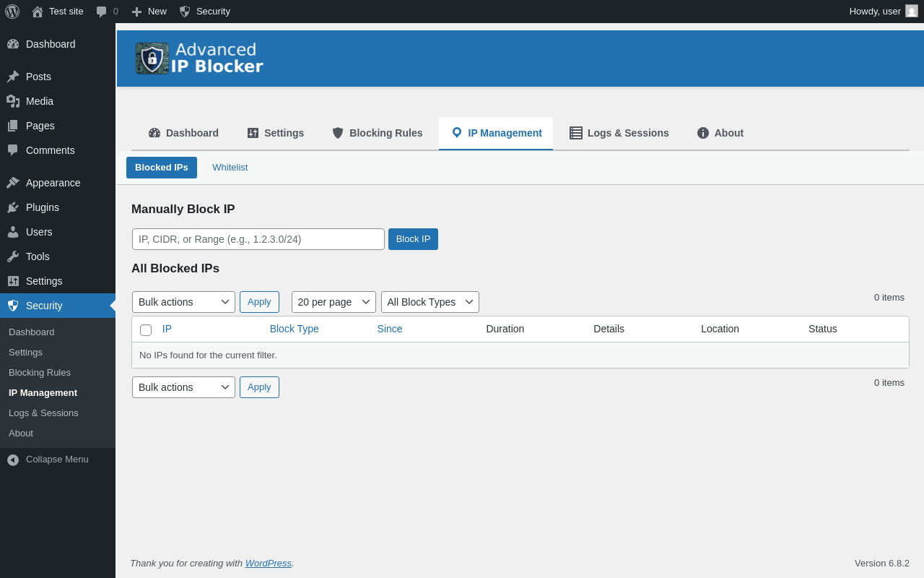This screenshot has height=578, width=924.
Task: Click the Details column header
Action: (609, 329)
